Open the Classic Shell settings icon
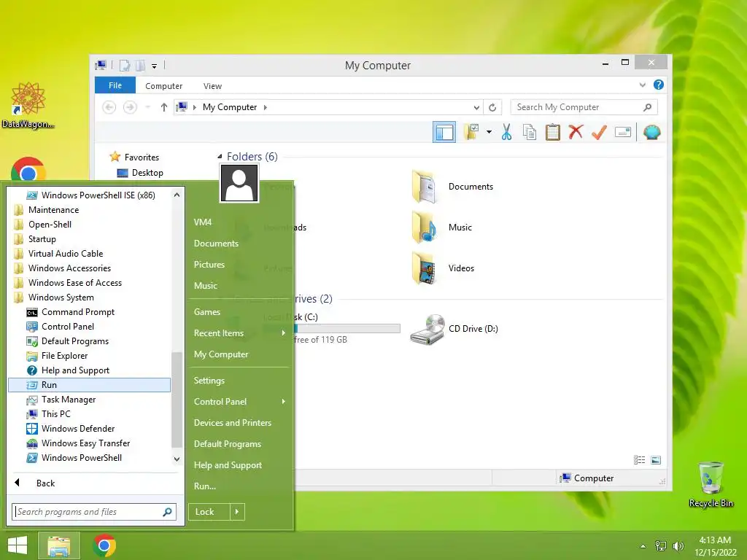This screenshot has width=747, height=560. [x=651, y=132]
